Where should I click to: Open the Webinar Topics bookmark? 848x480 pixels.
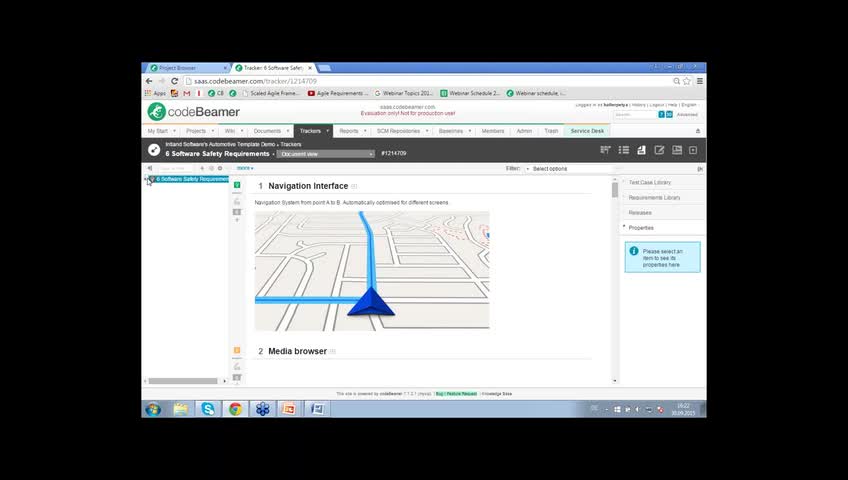click(x=403, y=93)
